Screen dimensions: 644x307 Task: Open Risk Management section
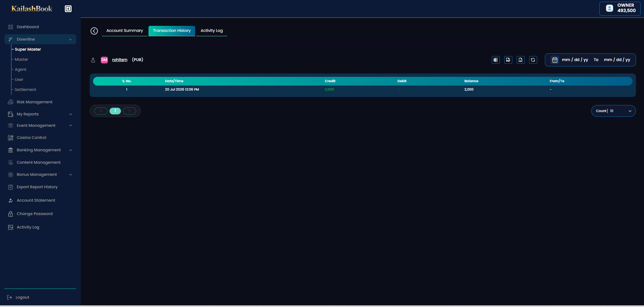[x=34, y=102]
